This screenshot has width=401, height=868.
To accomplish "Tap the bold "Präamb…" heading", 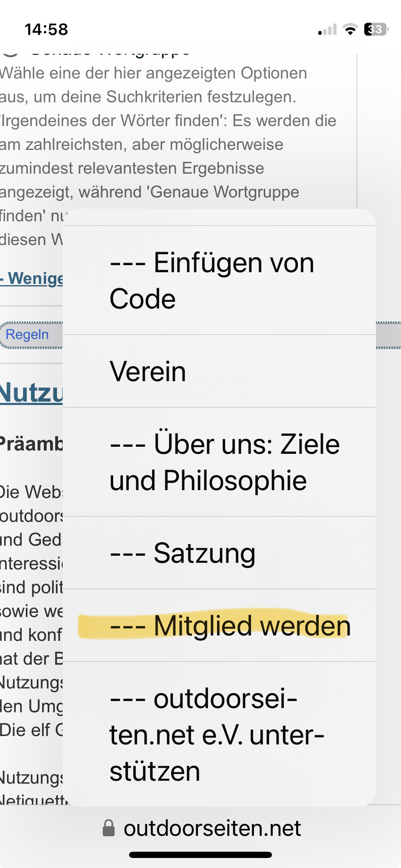I will (x=31, y=444).
